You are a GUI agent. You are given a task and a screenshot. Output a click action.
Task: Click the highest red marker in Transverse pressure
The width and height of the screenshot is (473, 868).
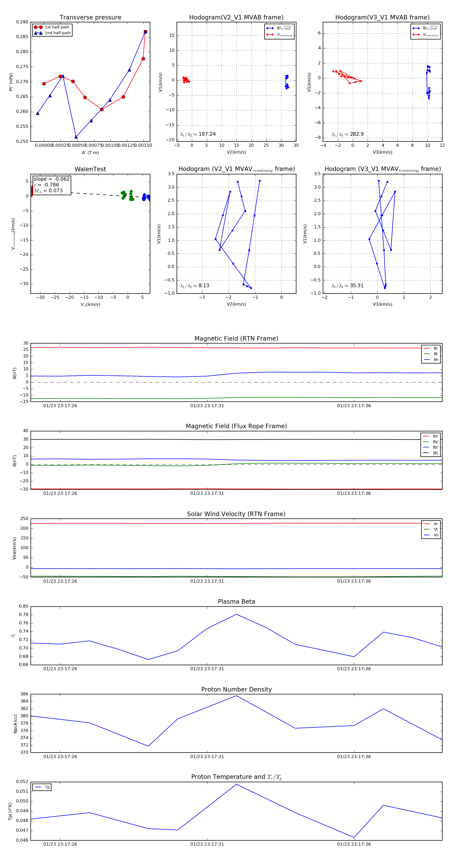(145, 32)
